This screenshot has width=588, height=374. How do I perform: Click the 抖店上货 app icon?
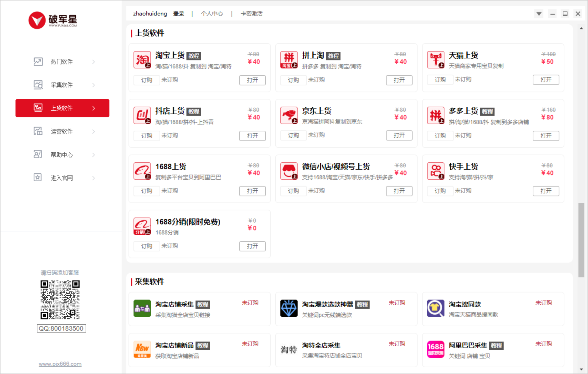[x=142, y=115]
